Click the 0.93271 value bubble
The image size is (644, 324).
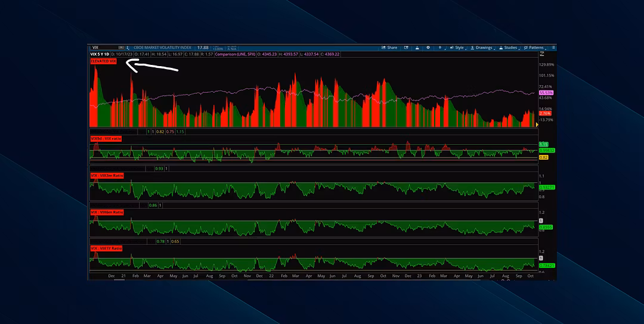[547, 187]
